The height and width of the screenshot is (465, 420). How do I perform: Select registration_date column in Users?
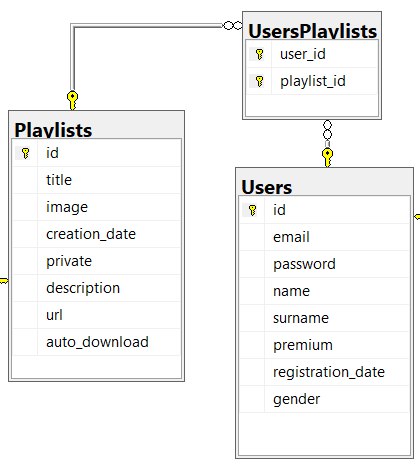[x=324, y=372]
